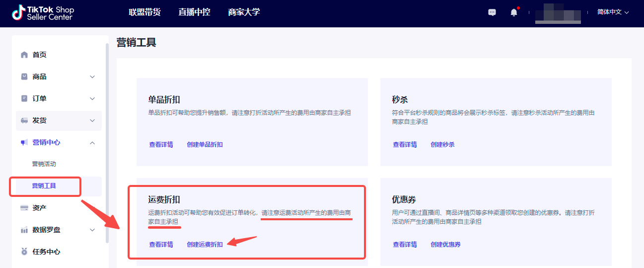
Task: Click the 任务中心 medal icon
Action: [x=24, y=252]
